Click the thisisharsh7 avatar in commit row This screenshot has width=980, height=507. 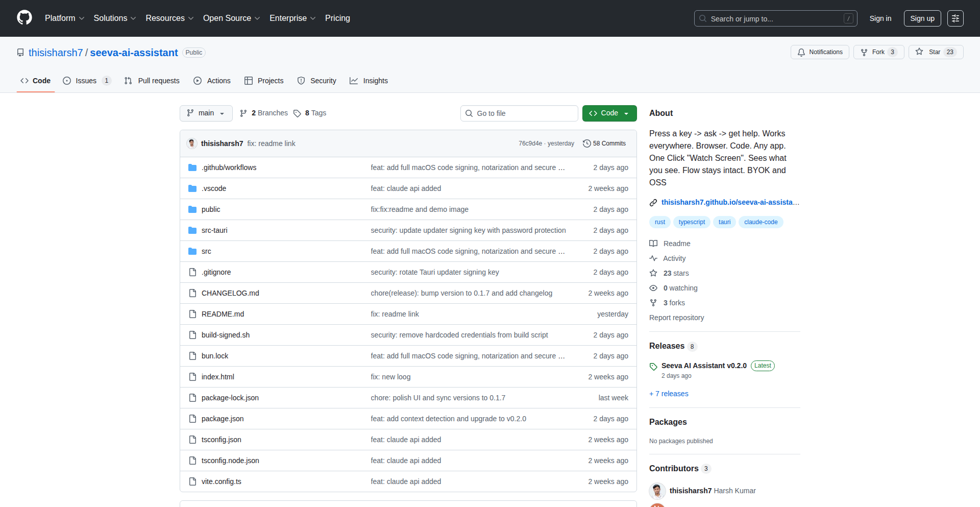[192, 143]
